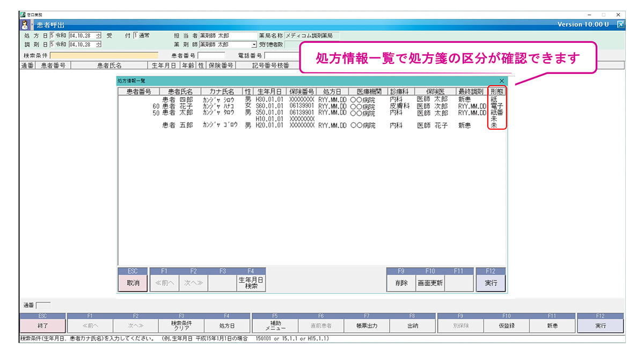644x354 pixels.
Task: Click 終了 button in the bottom bar
Action: click(x=43, y=326)
